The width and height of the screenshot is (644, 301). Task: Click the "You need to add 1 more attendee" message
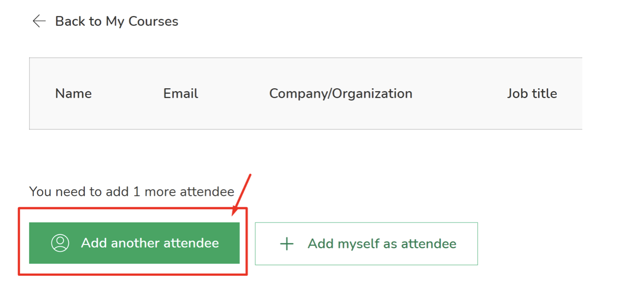pyautogui.click(x=132, y=191)
